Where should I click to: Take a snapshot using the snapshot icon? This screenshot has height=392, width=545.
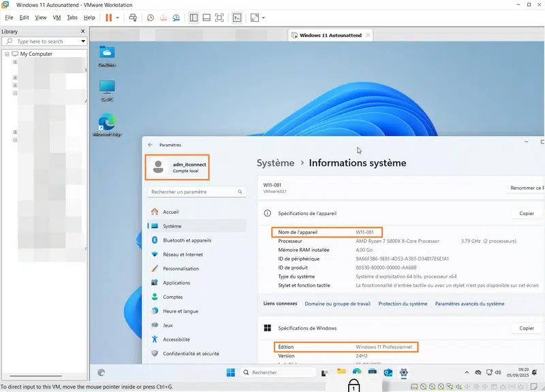151,18
